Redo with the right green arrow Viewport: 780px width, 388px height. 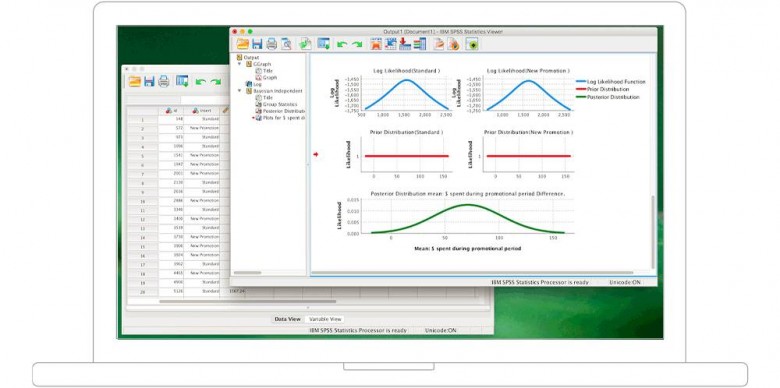pyautogui.click(x=357, y=45)
